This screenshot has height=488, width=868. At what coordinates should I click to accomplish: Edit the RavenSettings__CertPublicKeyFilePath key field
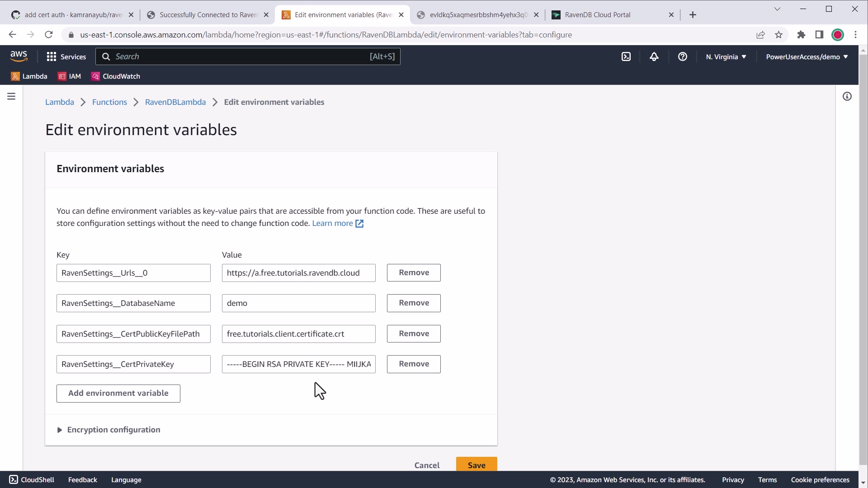[x=133, y=334]
